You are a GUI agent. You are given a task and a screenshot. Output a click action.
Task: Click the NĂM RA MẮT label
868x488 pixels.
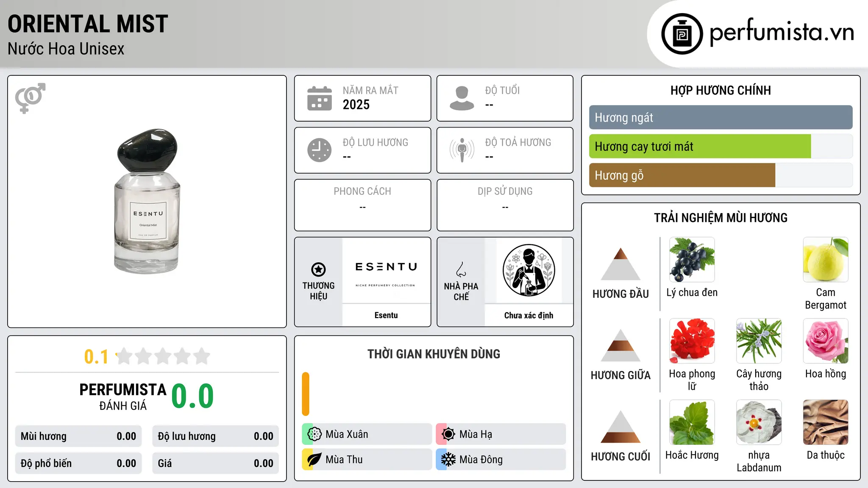coord(370,90)
